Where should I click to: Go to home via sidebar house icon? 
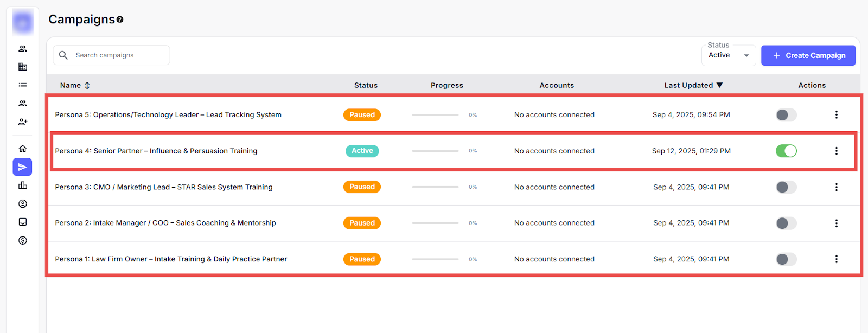tap(23, 149)
